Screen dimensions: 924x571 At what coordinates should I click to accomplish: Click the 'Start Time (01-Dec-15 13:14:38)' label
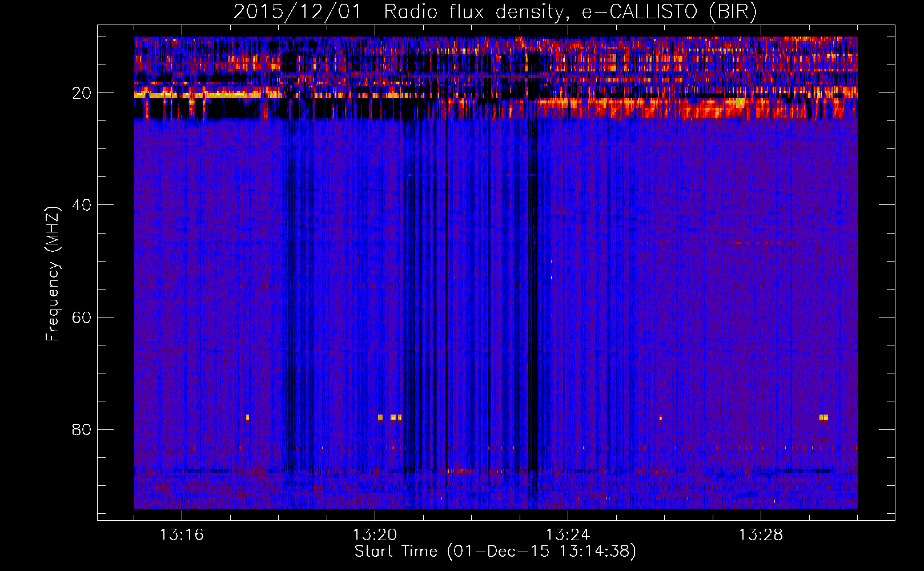495,552
